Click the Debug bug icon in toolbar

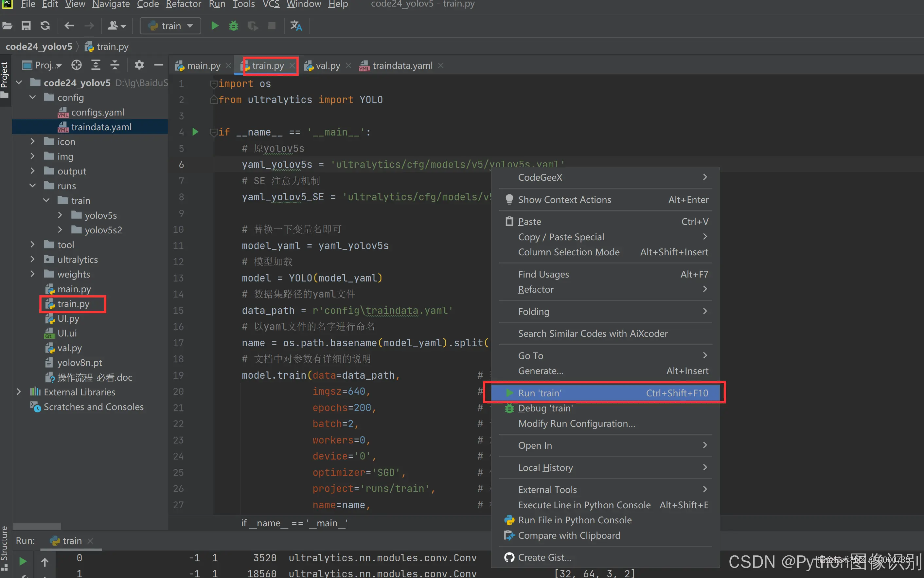pos(234,26)
